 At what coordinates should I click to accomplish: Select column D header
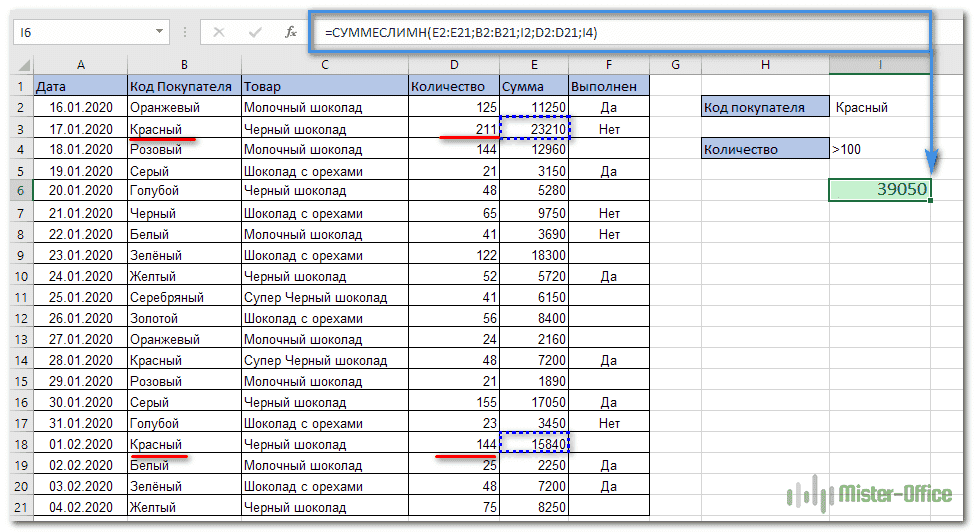coord(453,65)
